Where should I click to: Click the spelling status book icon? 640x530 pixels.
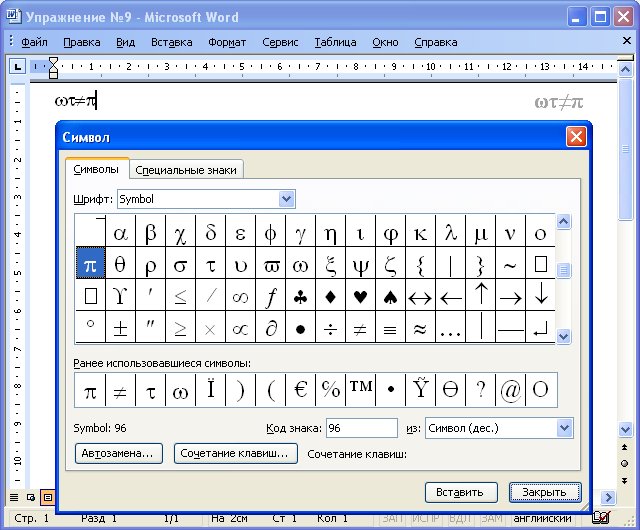coord(601,518)
